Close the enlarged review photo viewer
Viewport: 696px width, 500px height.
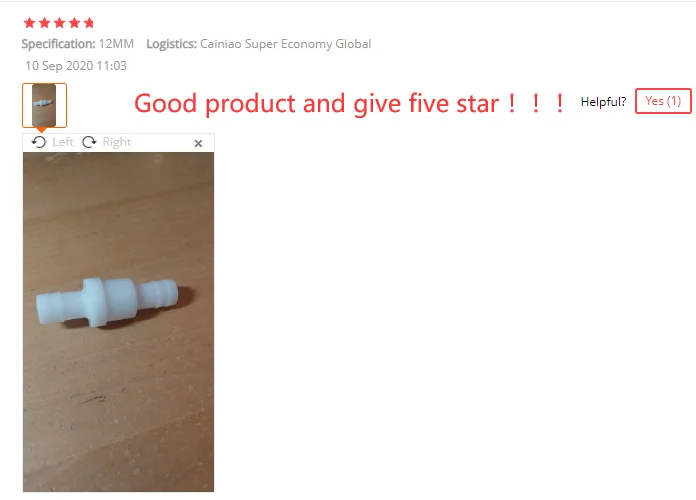click(198, 143)
